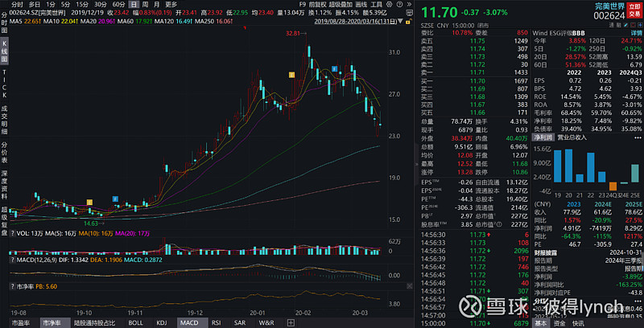Click the F9 shortcut button
The height and width of the screenshot is (328, 644).
303,5
